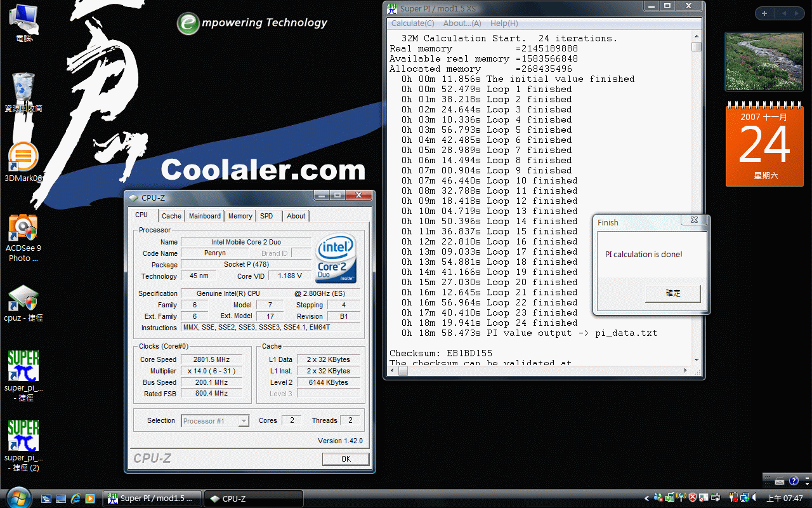Viewport: 812px width, 508px height.
Task: Open the network tray icon
Action: pos(745,498)
